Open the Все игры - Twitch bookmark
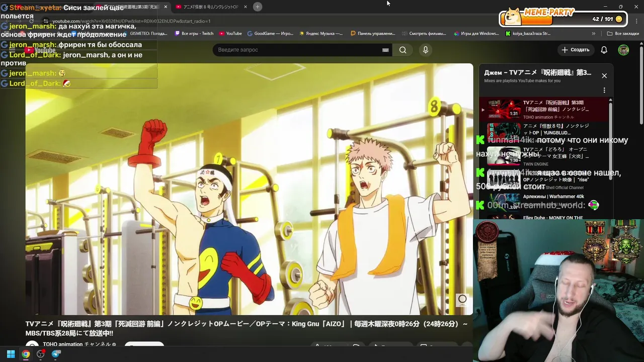The height and width of the screenshot is (362, 644). (194, 34)
